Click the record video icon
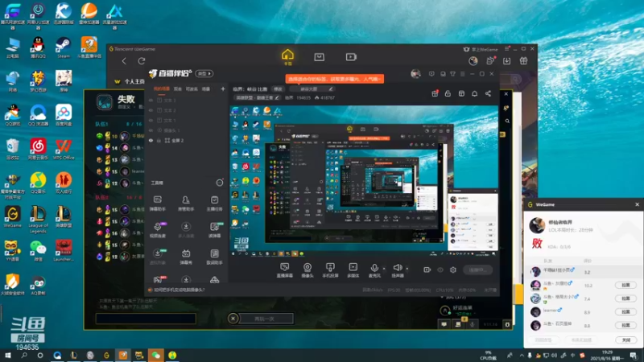The width and height of the screenshot is (644, 362). [427, 269]
